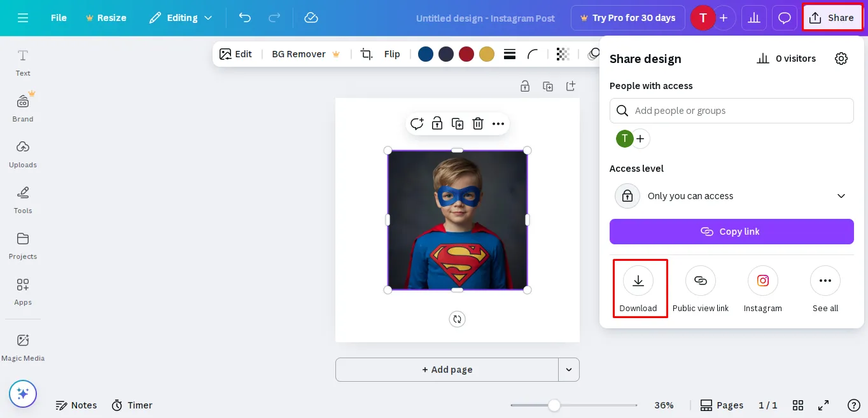Click the 36% zoom level
This screenshot has height=418, width=868.
pyautogui.click(x=664, y=405)
